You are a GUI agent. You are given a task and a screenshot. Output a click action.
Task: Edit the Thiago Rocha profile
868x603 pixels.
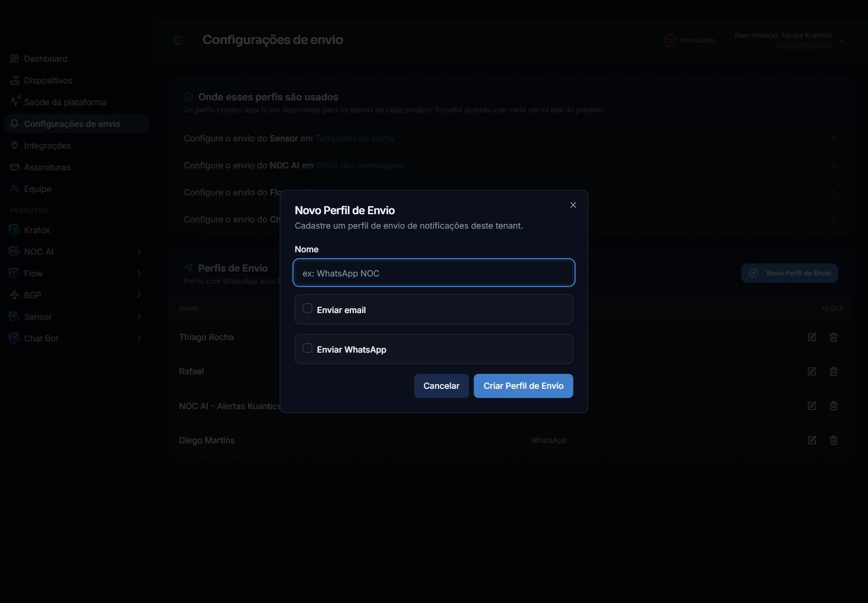812,337
